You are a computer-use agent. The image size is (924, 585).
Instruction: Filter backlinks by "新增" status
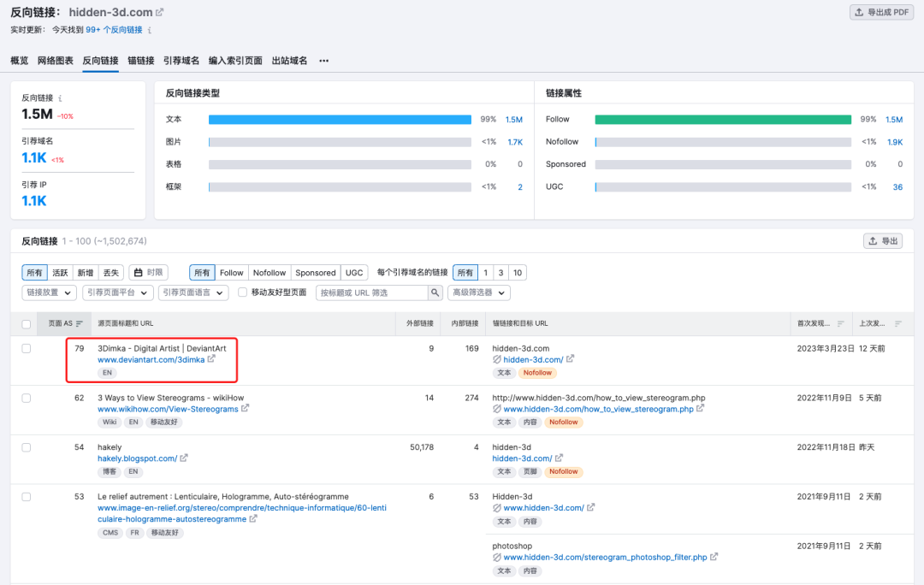(x=86, y=273)
